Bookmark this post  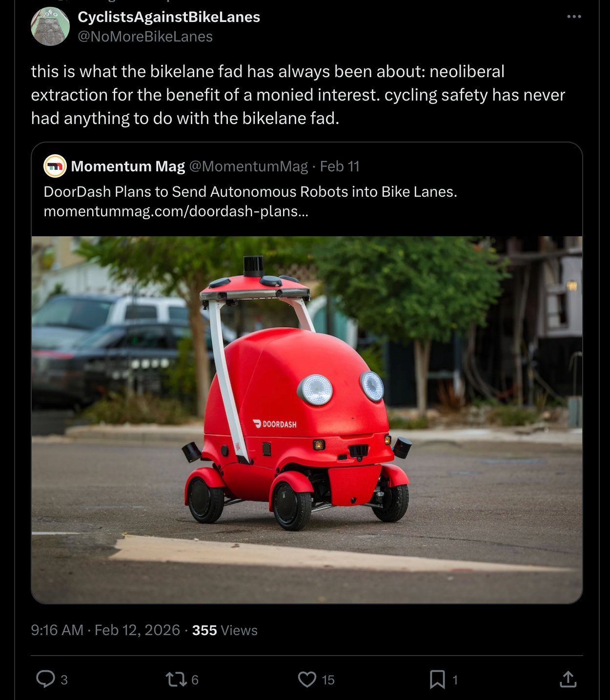point(437,679)
